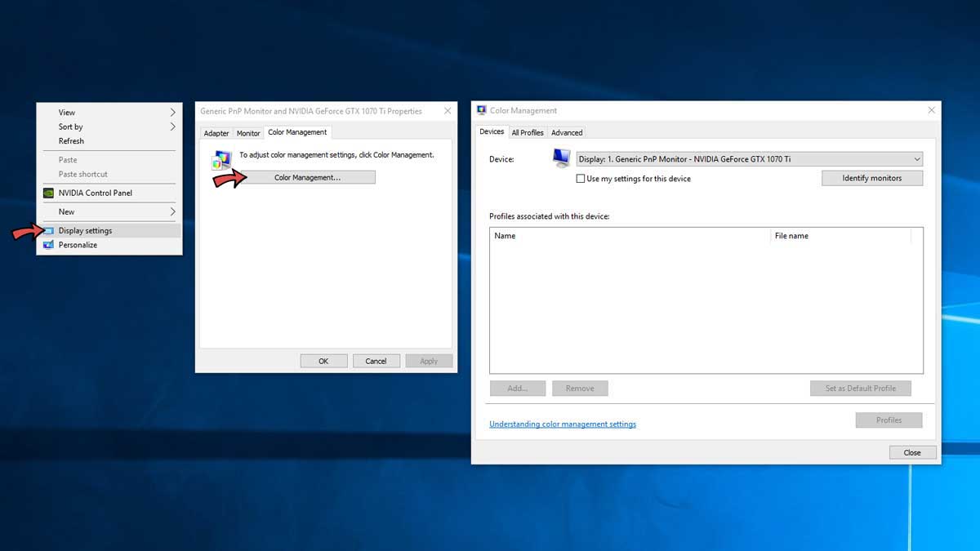
Task: Click the Set as Default Profile button
Action: [860, 388]
